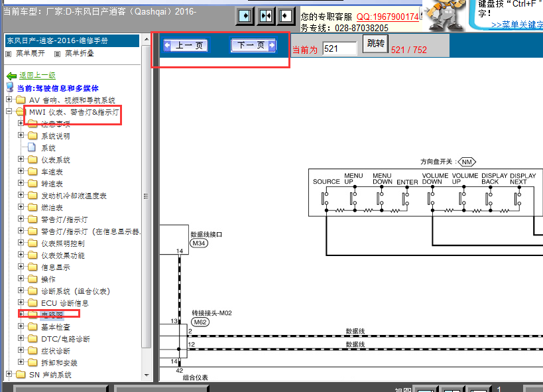Expand the AV 音响、视频和导航系统 node
This screenshot has width=543, height=392.
[9, 99]
